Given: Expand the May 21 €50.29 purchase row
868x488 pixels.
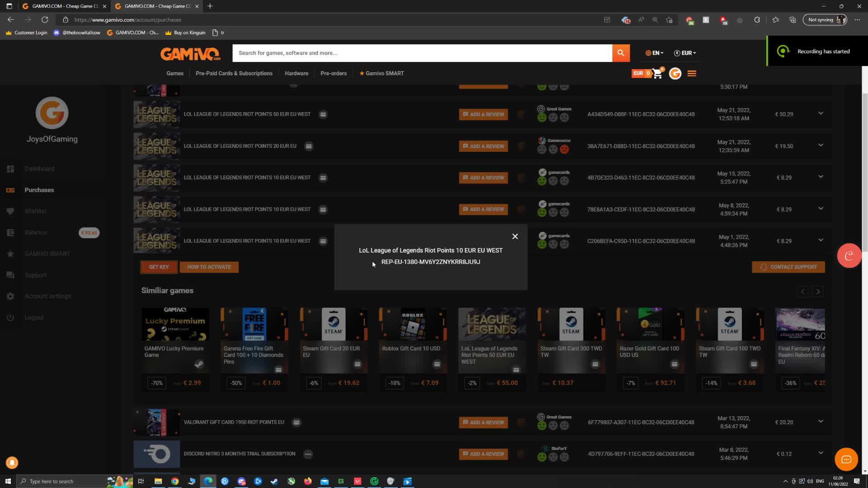Looking at the screenshot, I should (821, 113).
